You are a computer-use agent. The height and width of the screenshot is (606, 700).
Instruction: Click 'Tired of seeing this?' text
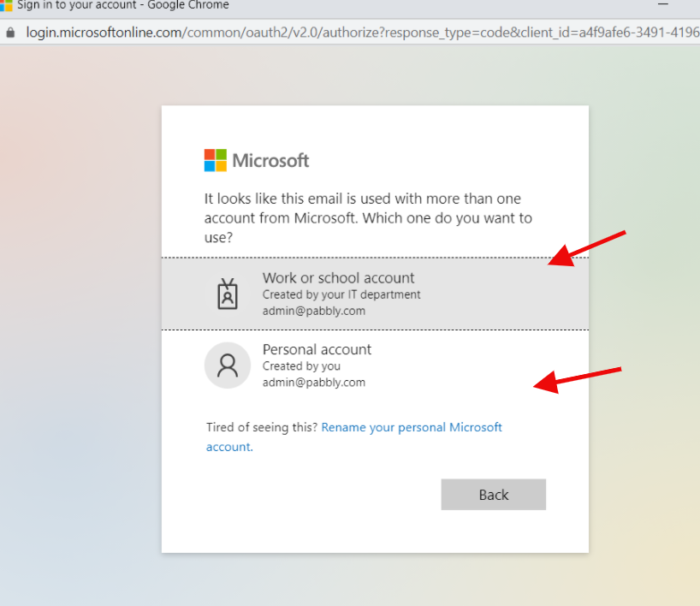262,427
